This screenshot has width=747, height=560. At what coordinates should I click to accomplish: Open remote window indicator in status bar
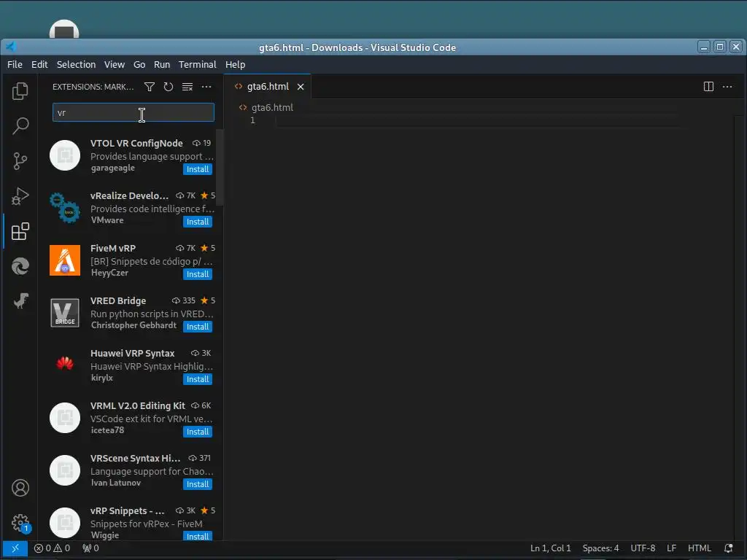pos(15,548)
